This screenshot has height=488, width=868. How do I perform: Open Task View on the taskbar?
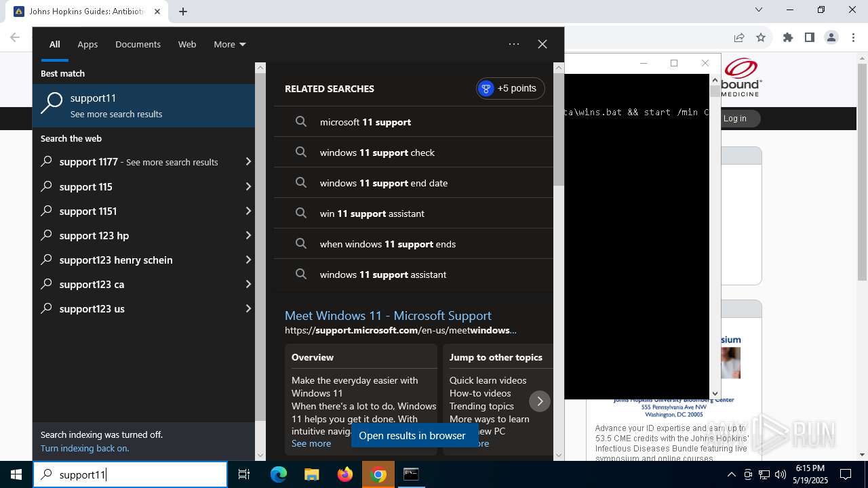tap(244, 474)
